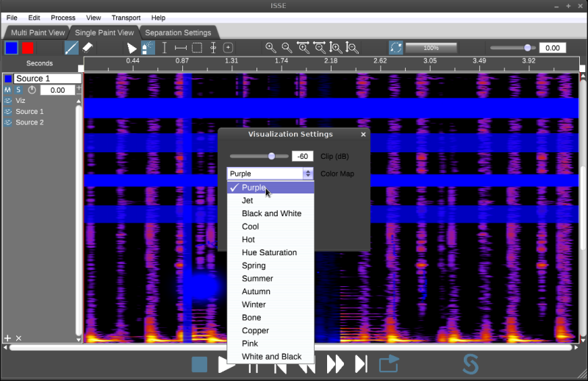
Task: Select Hue Saturation color map option
Action: 269,252
